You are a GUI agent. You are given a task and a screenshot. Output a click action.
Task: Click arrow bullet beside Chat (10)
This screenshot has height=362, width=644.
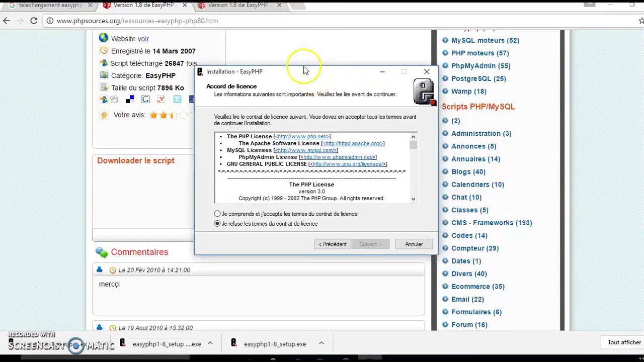tap(445, 197)
